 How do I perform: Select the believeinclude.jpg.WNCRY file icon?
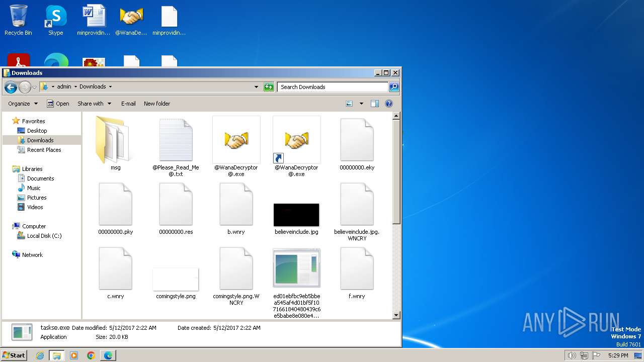coord(357,204)
